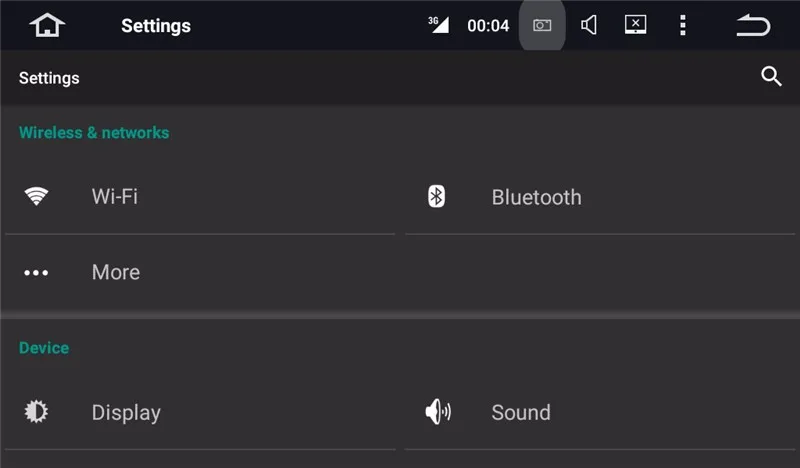The image size is (800, 468).
Task: Tap the More ellipsis icon
Action: [36, 272]
